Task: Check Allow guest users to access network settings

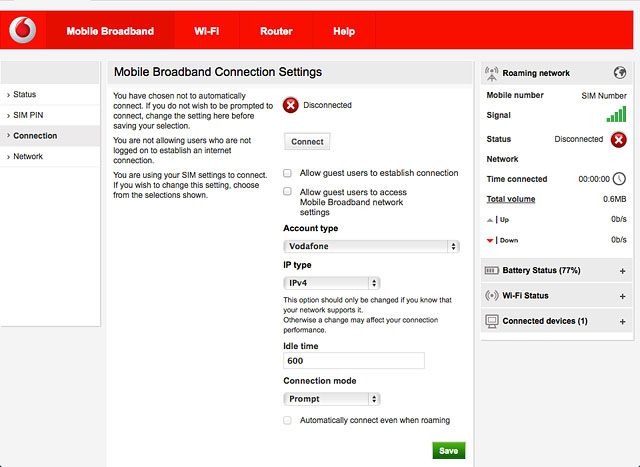Action: click(287, 191)
